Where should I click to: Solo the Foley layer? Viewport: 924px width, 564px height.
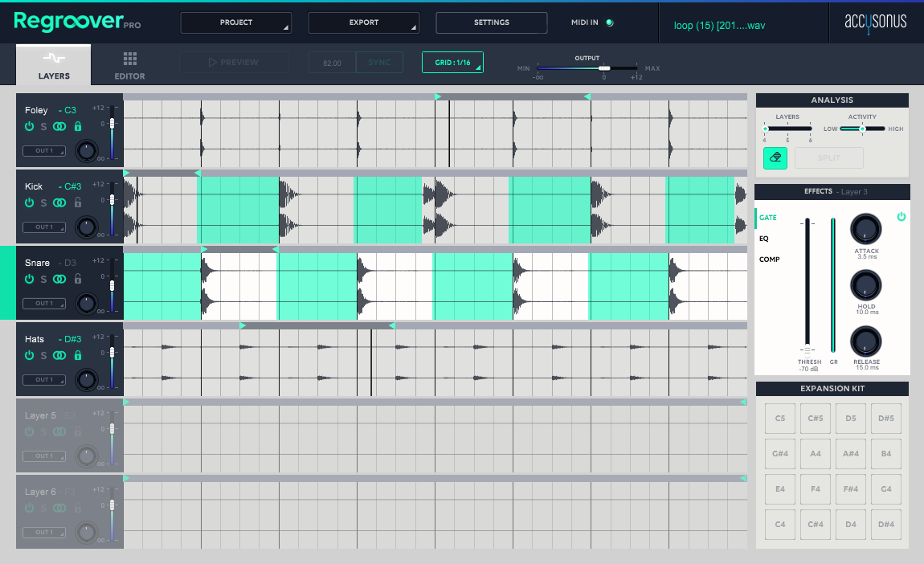(43, 127)
